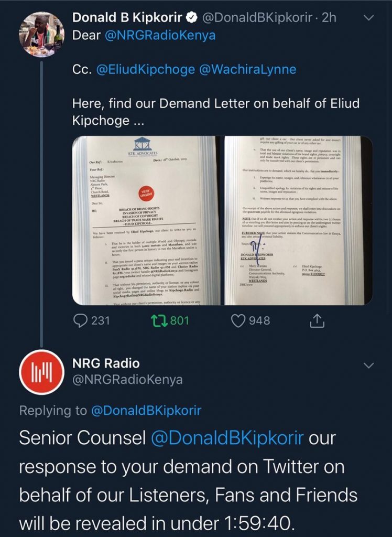392x537 pixels.
Task: Tap the share upload icon
Action: [x=318, y=320]
